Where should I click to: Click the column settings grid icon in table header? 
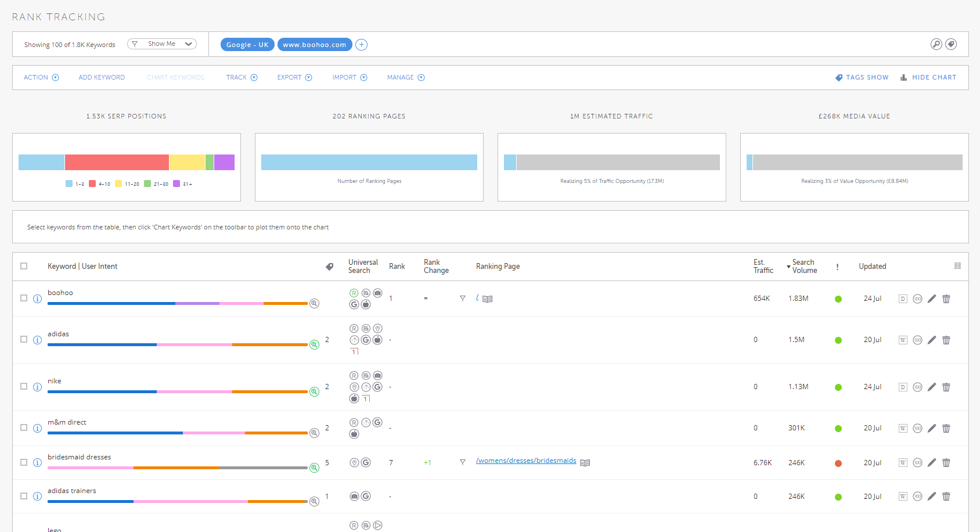(957, 266)
